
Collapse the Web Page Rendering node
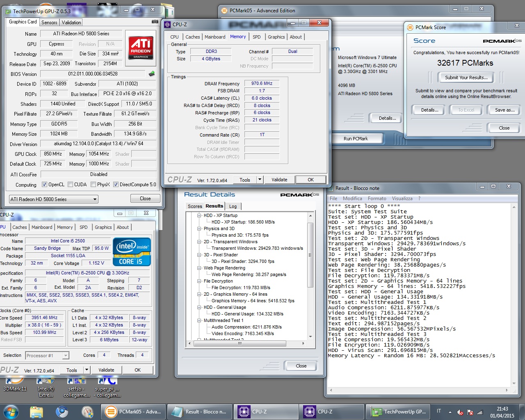(x=199, y=268)
